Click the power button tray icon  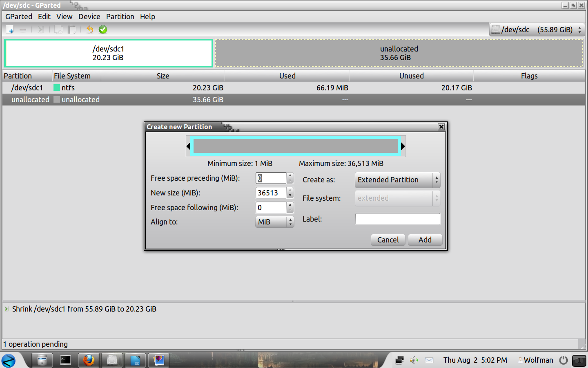pyautogui.click(x=563, y=360)
